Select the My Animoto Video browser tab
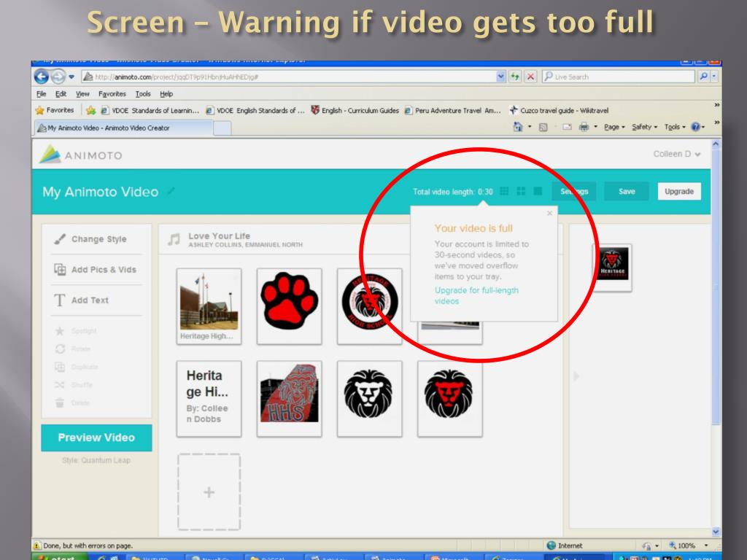The width and height of the screenshot is (747, 560). point(124,128)
